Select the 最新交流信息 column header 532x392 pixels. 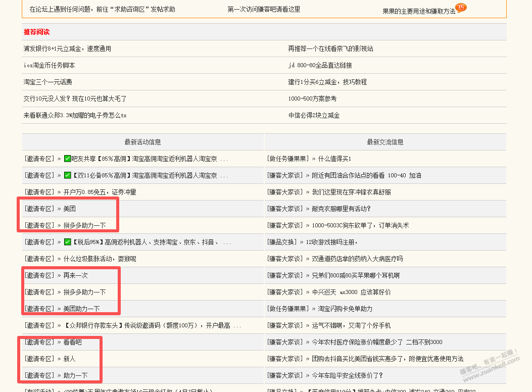[x=385, y=142]
